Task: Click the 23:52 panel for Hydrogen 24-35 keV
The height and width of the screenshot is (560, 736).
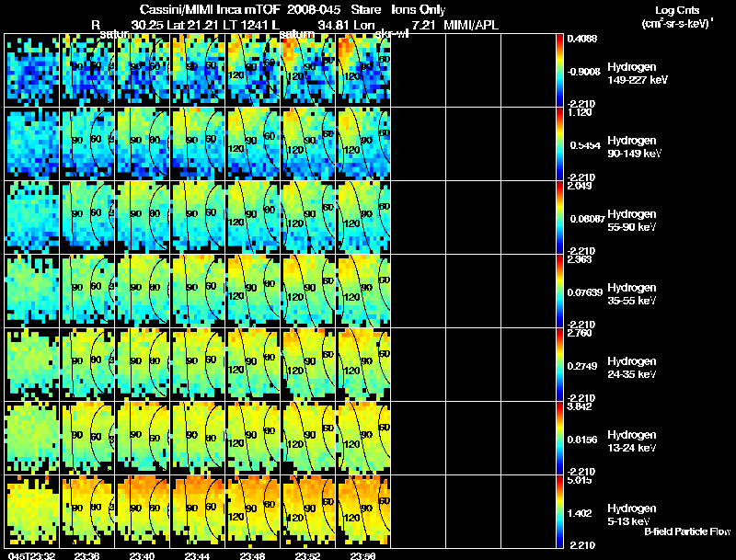Action: (308, 365)
